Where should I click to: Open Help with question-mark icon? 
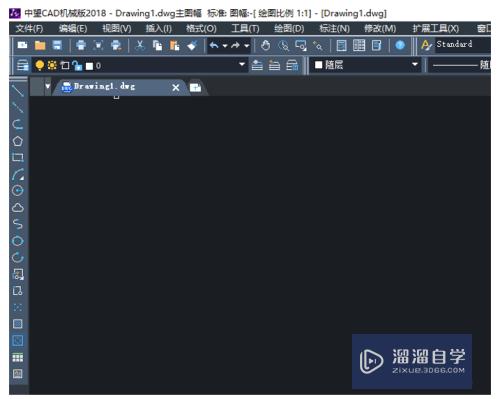tap(400, 45)
